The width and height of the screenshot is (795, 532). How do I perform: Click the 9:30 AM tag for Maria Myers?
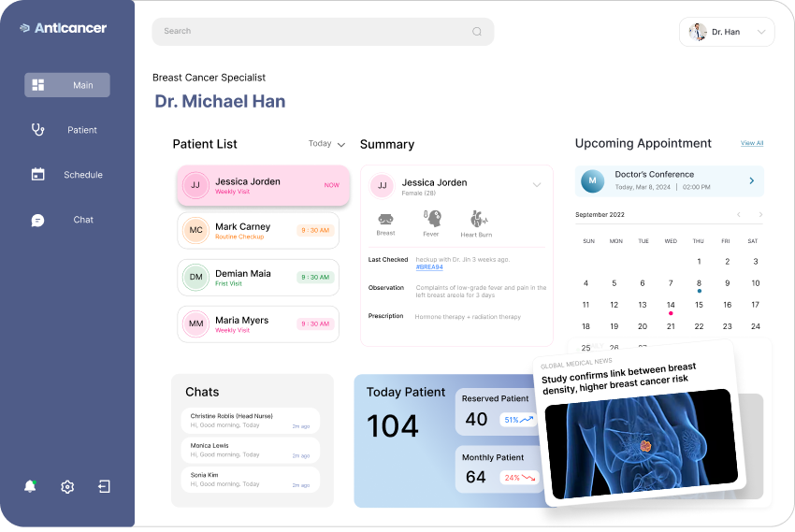[315, 324]
